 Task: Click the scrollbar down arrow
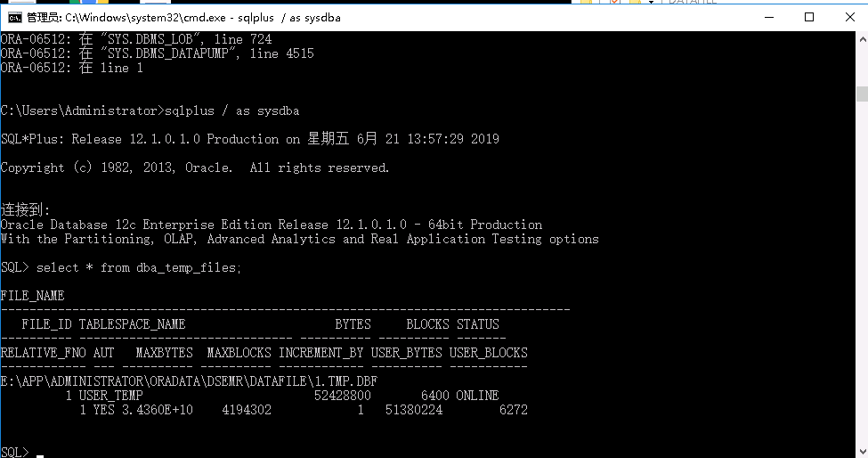861,451
